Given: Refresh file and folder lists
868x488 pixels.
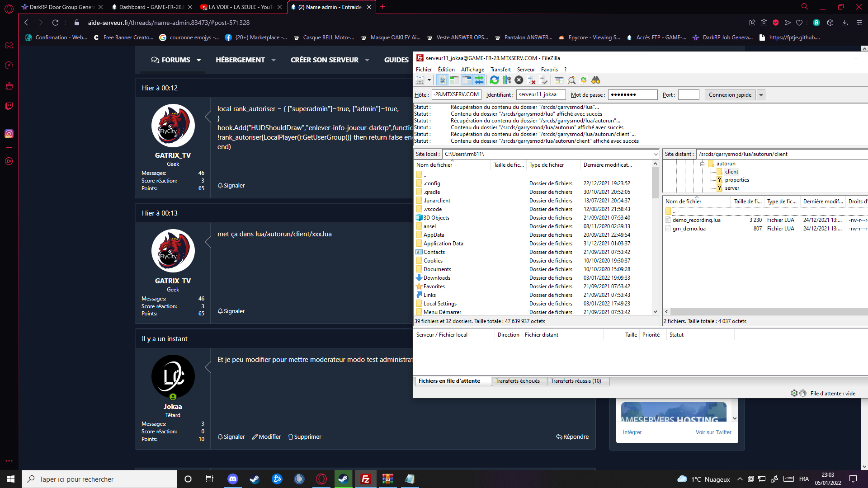Looking at the screenshot, I should pos(495,80).
